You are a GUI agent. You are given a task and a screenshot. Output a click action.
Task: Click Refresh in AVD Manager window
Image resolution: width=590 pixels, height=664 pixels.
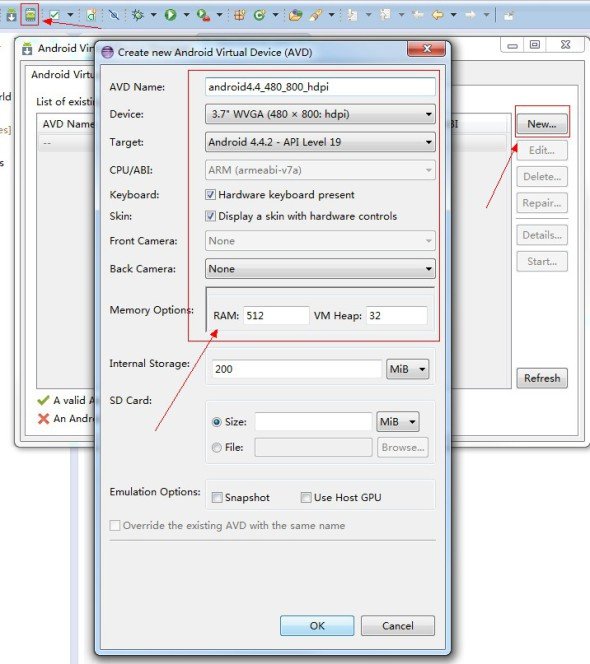[x=542, y=378]
